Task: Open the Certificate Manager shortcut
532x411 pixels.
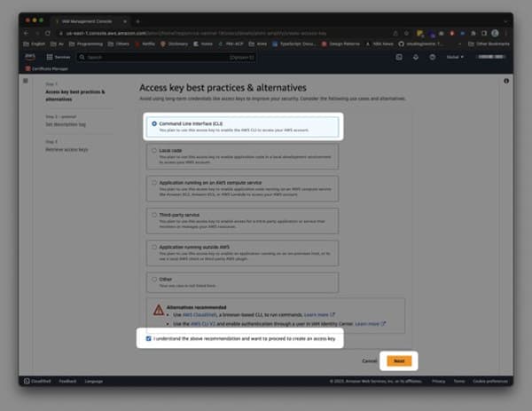Action: (x=46, y=69)
